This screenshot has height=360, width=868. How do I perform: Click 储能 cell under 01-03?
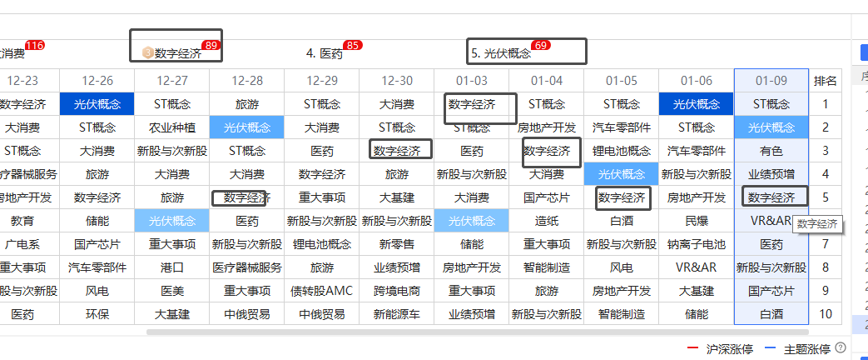pos(472,244)
